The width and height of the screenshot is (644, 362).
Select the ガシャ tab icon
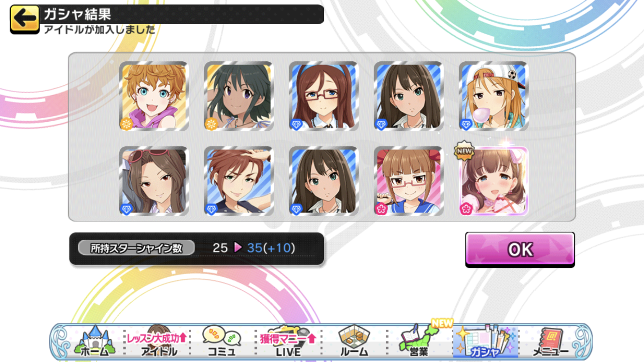coord(485,341)
